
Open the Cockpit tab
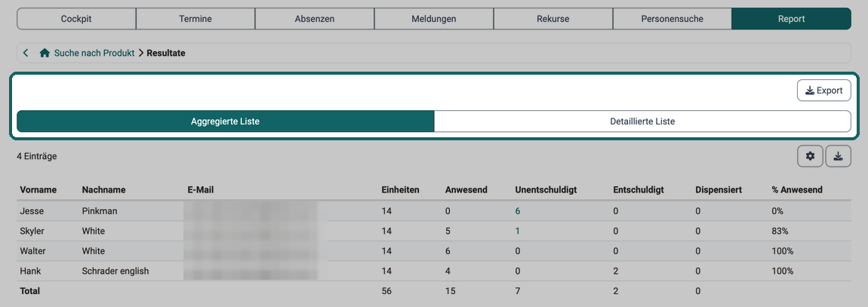pos(76,19)
